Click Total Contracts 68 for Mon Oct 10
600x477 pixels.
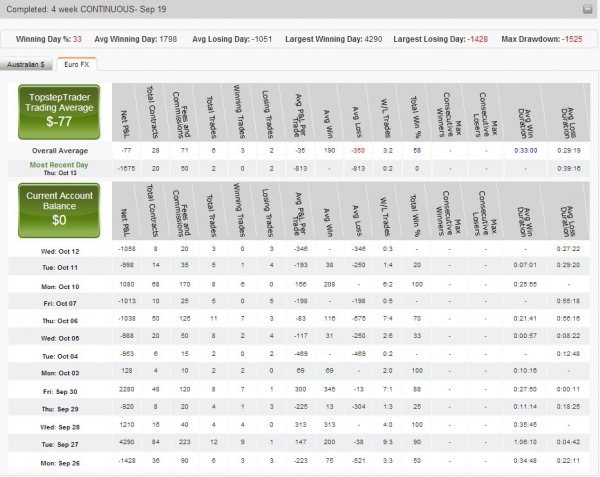click(x=155, y=284)
